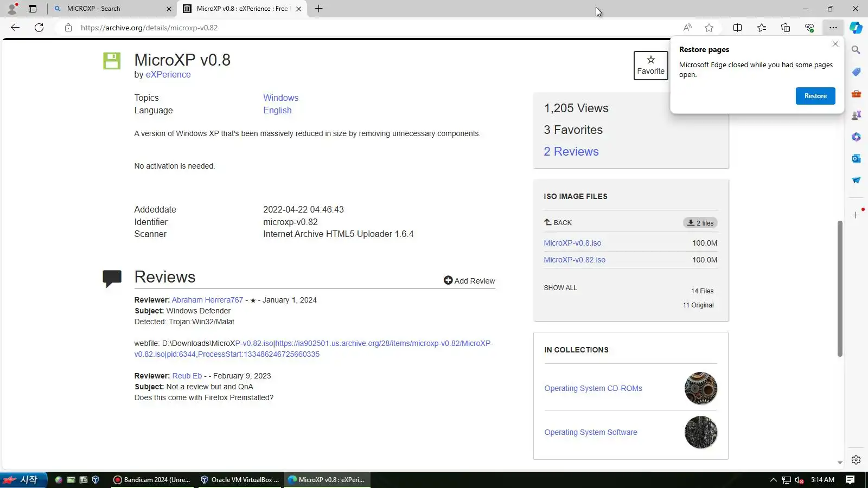
Task: Open the Favorites list icon
Action: point(762,28)
